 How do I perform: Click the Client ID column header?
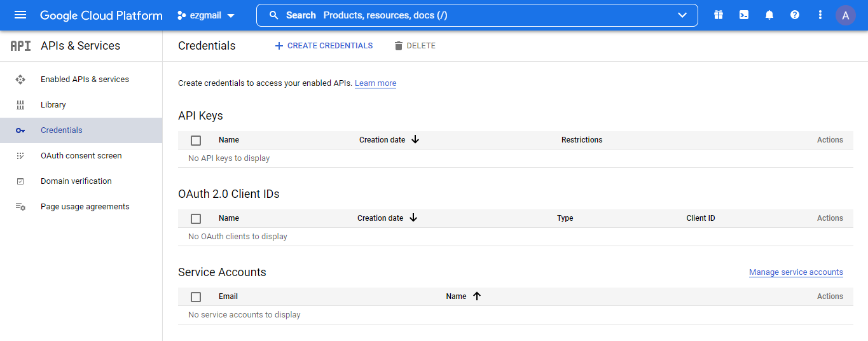tap(701, 218)
